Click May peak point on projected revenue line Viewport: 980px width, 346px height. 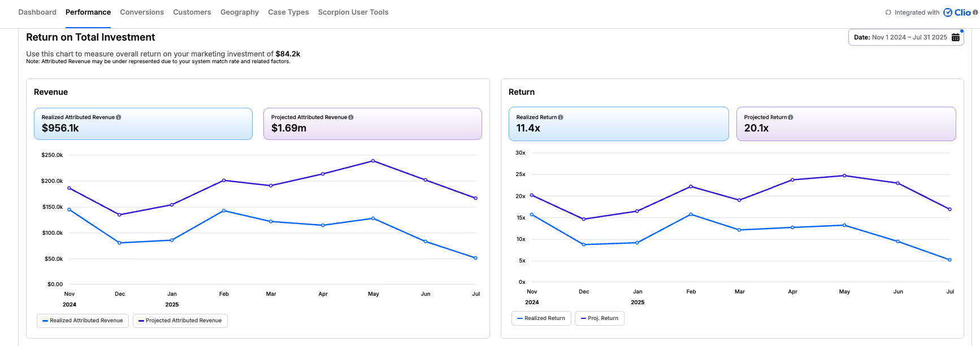[373, 161]
